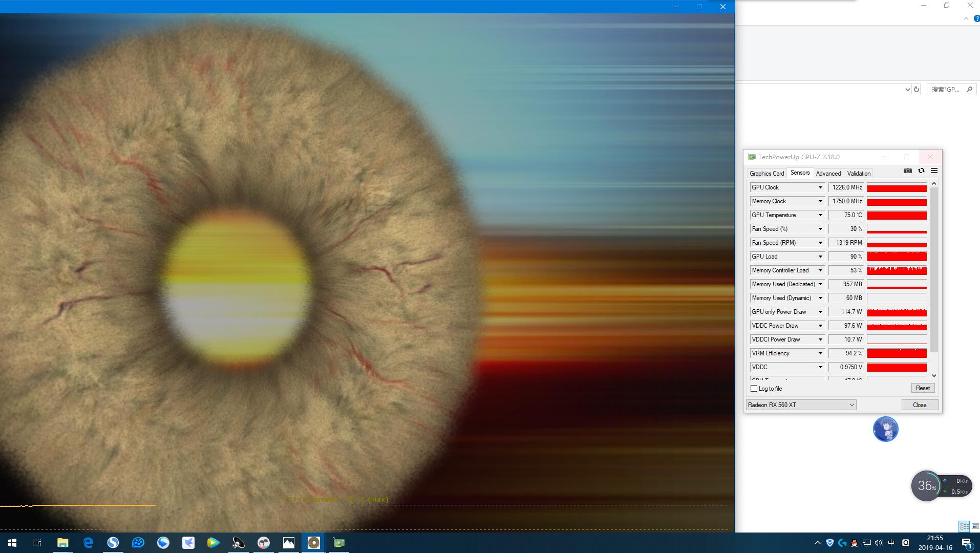Open the Radeon RX 560 XT selector
This screenshot has width=980, height=553.
801,405
